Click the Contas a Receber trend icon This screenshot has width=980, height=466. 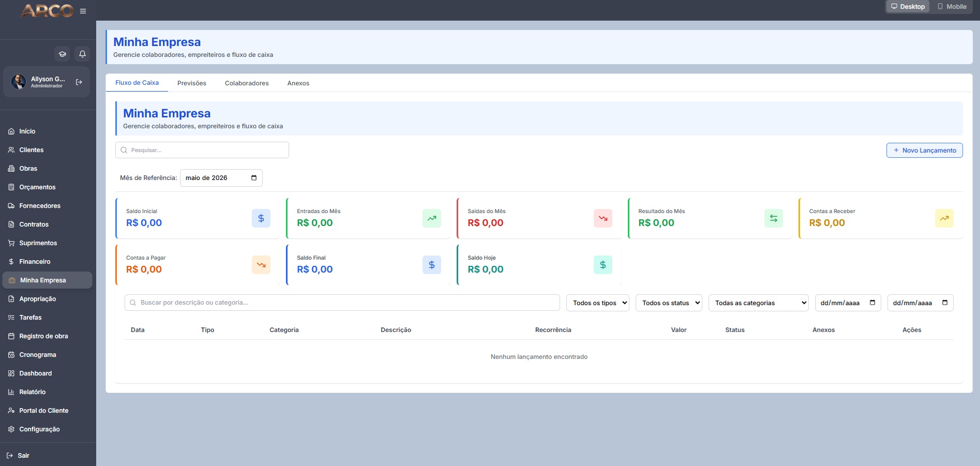pos(944,218)
